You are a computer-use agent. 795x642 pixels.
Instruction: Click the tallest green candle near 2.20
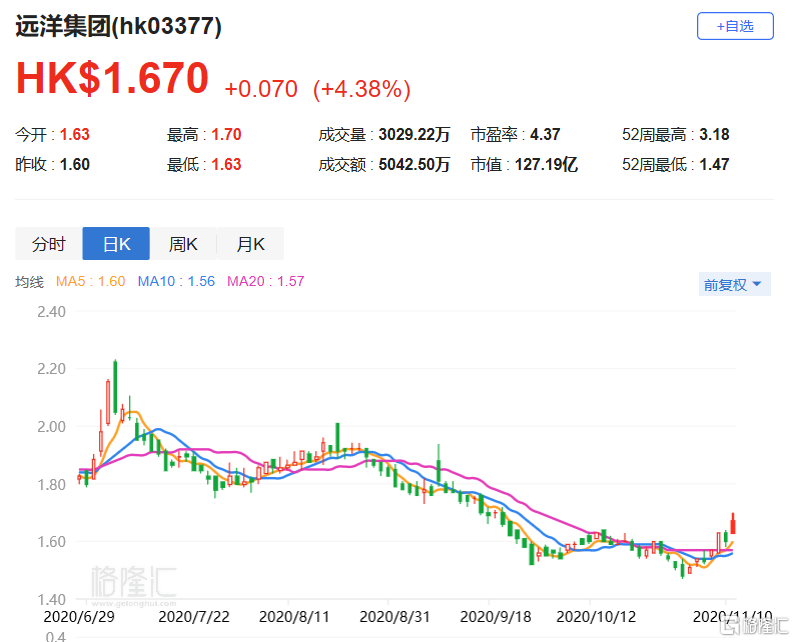click(115, 388)
